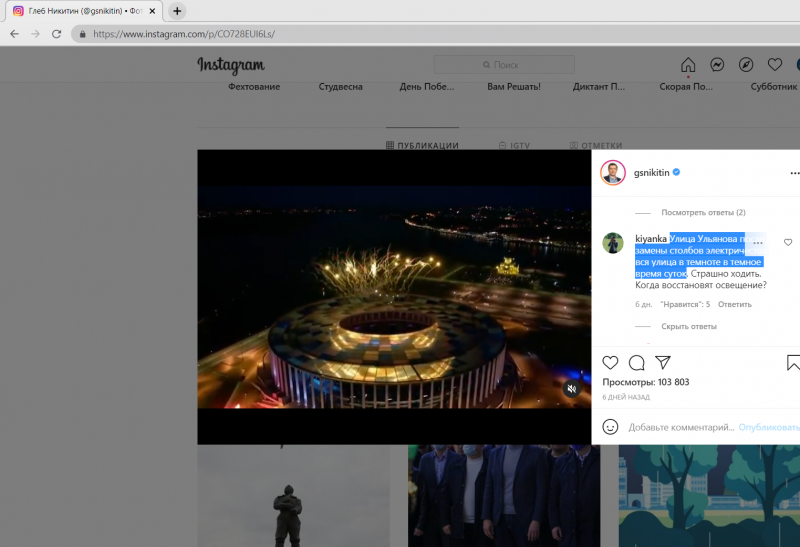Click the gsnikitin username
The width and height of the screenshot is (800, 547).
point(652,172)
